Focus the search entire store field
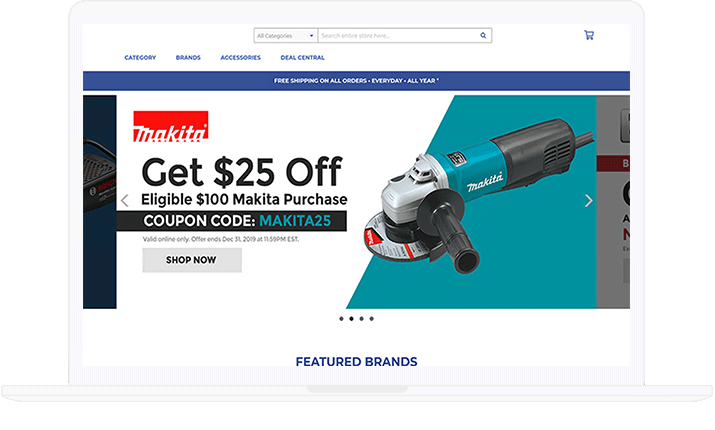 (x=398, y=36)
